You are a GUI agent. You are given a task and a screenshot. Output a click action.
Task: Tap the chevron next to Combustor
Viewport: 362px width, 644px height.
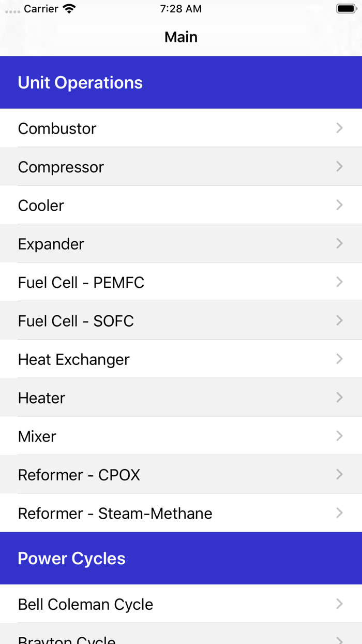tap(339, 128)
